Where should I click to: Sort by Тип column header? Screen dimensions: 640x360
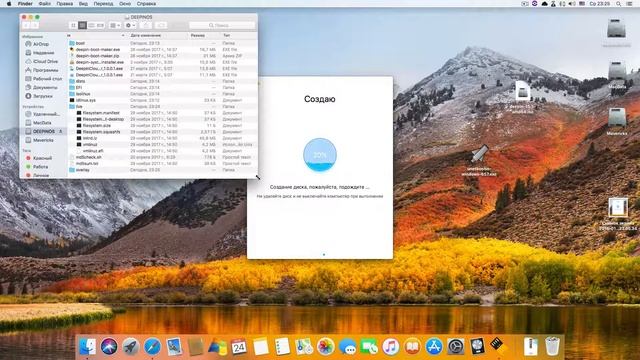tap(227, 36)
